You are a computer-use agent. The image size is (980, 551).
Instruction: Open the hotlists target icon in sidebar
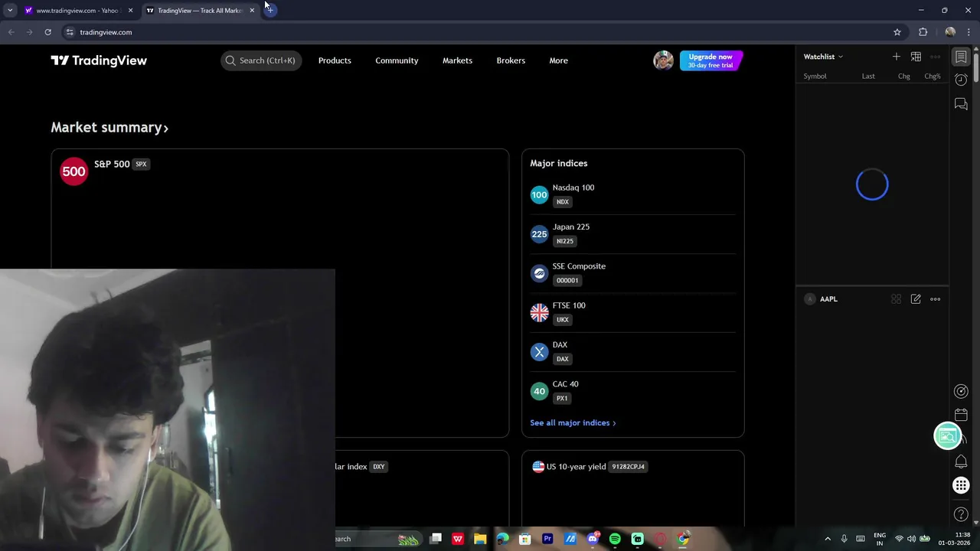961,391
